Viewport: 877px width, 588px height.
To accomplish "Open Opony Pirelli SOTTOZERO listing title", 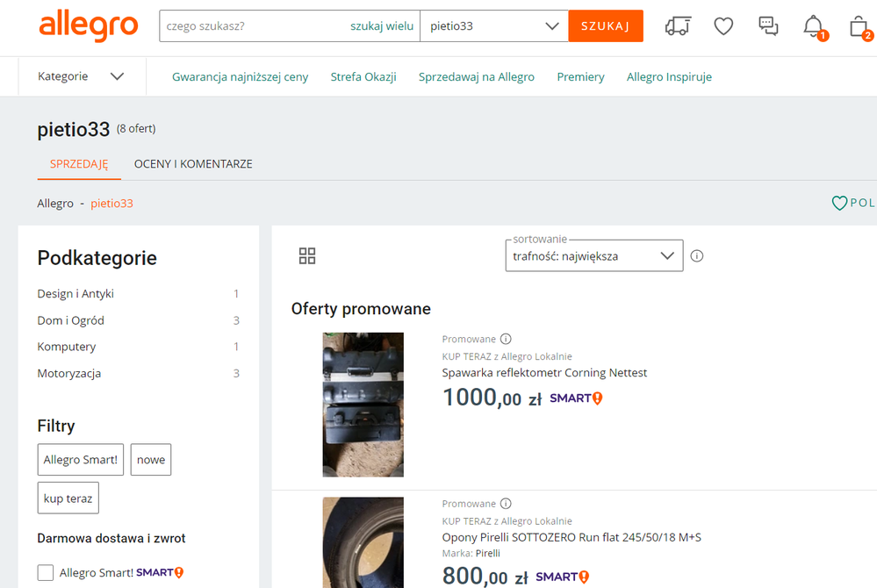I will click(x=571, y=538).
